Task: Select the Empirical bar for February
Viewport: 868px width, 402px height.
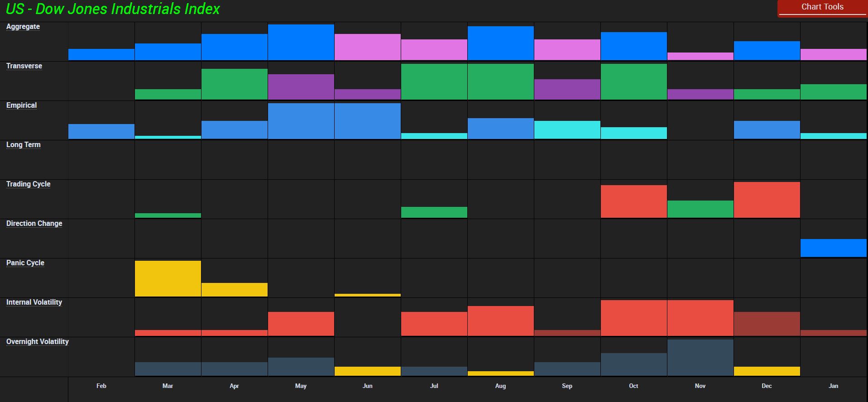Action: 101,131
